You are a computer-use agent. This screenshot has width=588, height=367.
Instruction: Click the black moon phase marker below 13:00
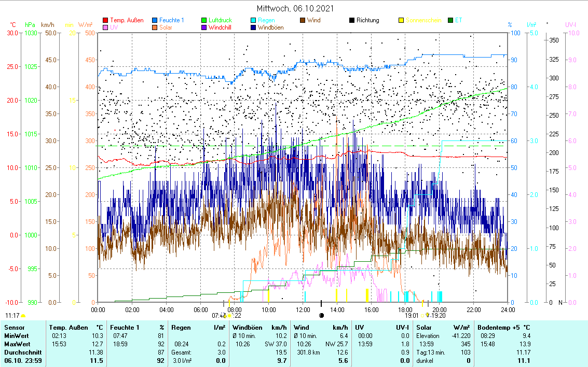coord(321,315)
